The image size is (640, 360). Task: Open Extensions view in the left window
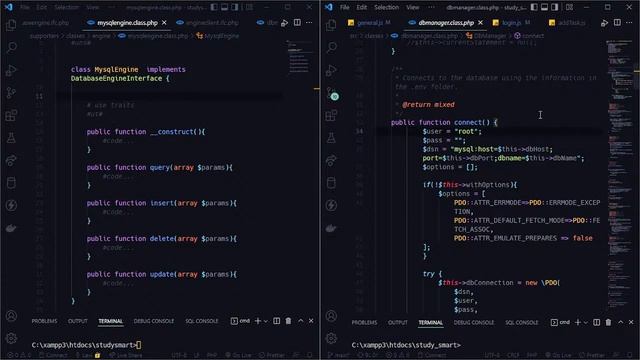click(11, 116)
